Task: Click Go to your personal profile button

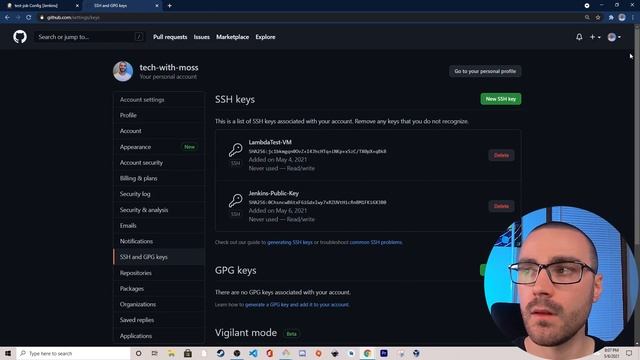Action: pyautogui.click(x=485, y=71)
